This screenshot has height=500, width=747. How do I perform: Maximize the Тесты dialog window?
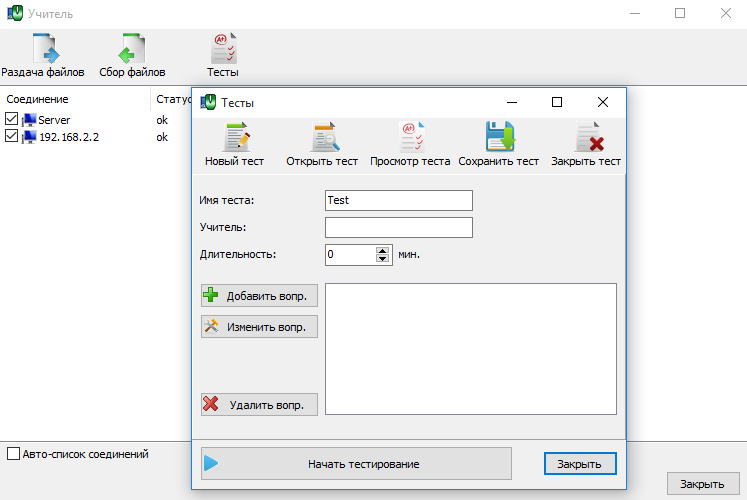click(557, 102)
